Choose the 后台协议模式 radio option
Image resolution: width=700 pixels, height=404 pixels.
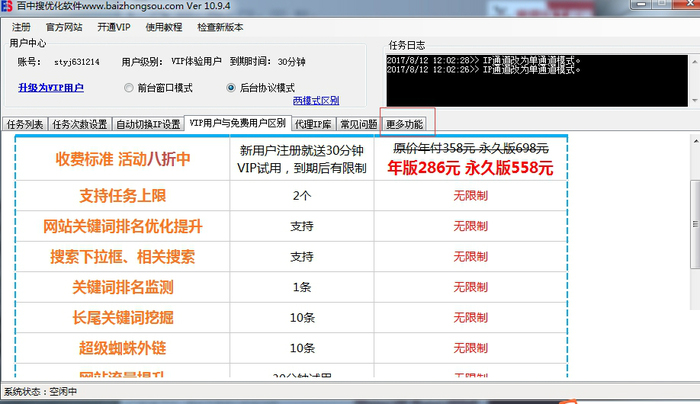tap(233, 88)
